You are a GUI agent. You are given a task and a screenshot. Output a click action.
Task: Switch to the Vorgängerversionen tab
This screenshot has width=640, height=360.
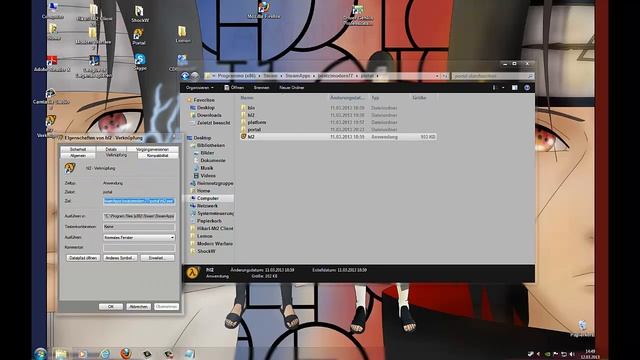click(x=152, y=149)
